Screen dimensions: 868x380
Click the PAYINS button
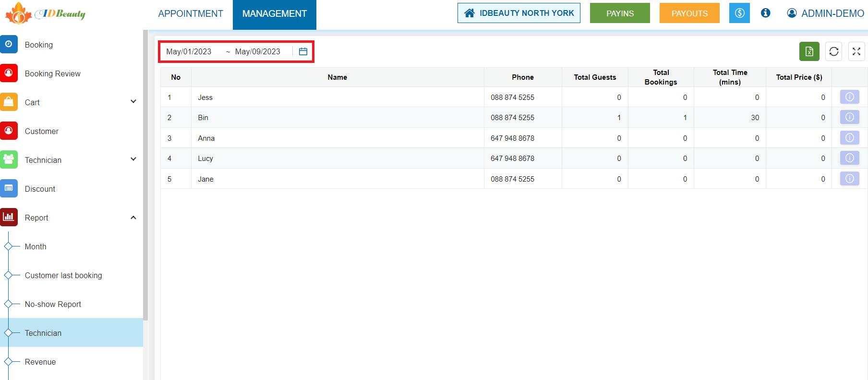point(620,13)
